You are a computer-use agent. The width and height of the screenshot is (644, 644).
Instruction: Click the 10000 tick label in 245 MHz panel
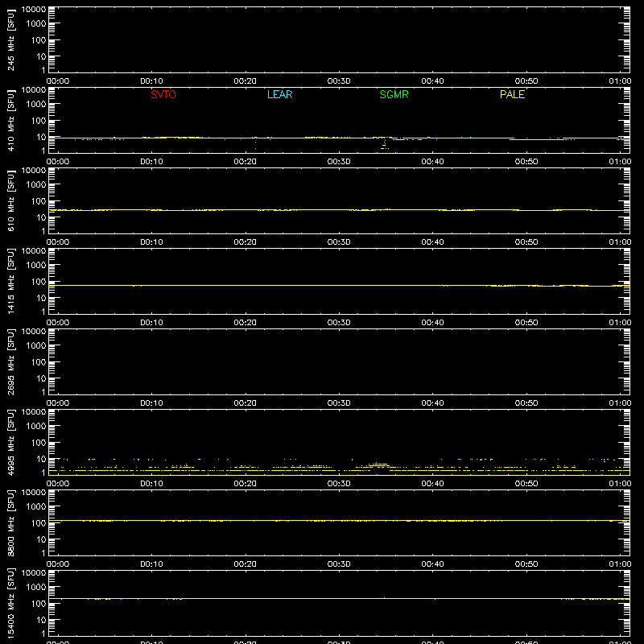(34, 10)
